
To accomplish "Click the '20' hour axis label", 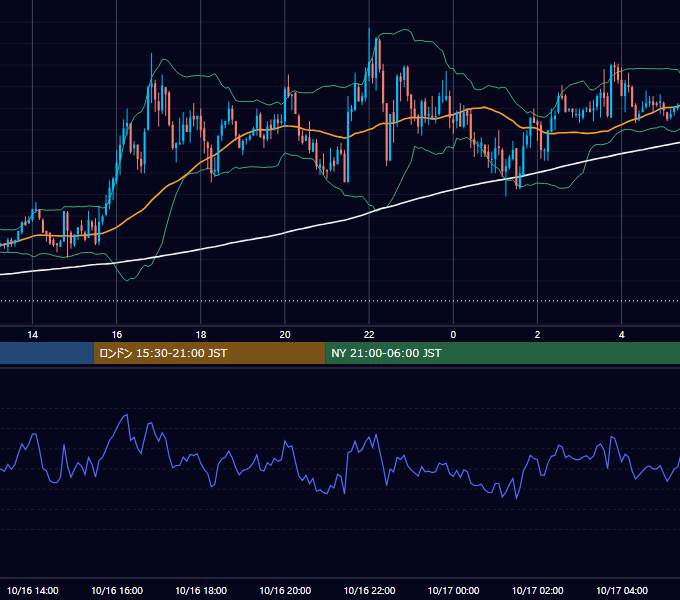I will pyautogui.click(x=285, y=335).
